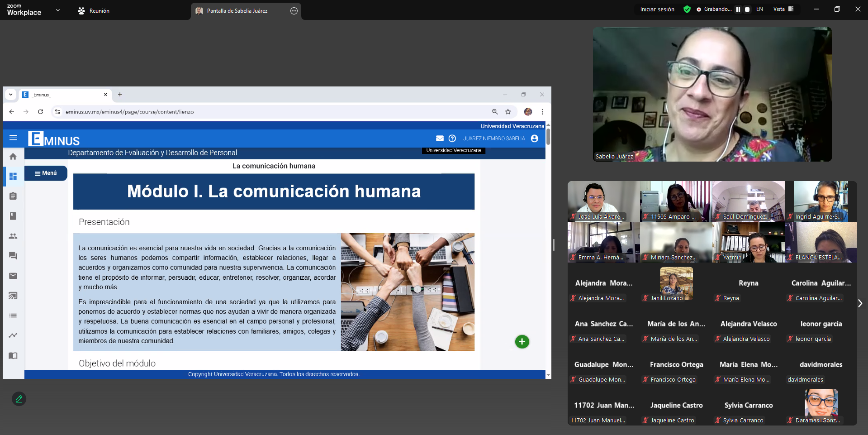The height and width of the screenshot is (435, 868).
Task: Open the Home icon in the Eminus sidebar
Action: coord(13,156)
